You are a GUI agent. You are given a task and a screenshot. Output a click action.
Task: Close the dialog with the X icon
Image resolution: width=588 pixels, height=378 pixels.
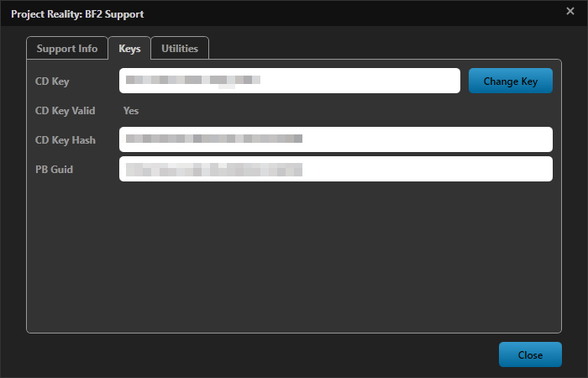point(570,11)
